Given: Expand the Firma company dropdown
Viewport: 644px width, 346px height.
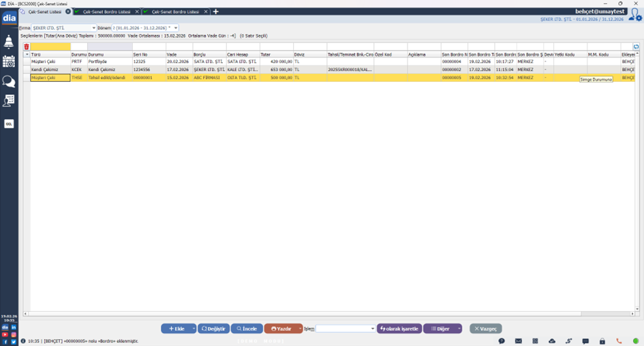Looking at the screenshot, I should pyautogui.click(x=93, y=28).
